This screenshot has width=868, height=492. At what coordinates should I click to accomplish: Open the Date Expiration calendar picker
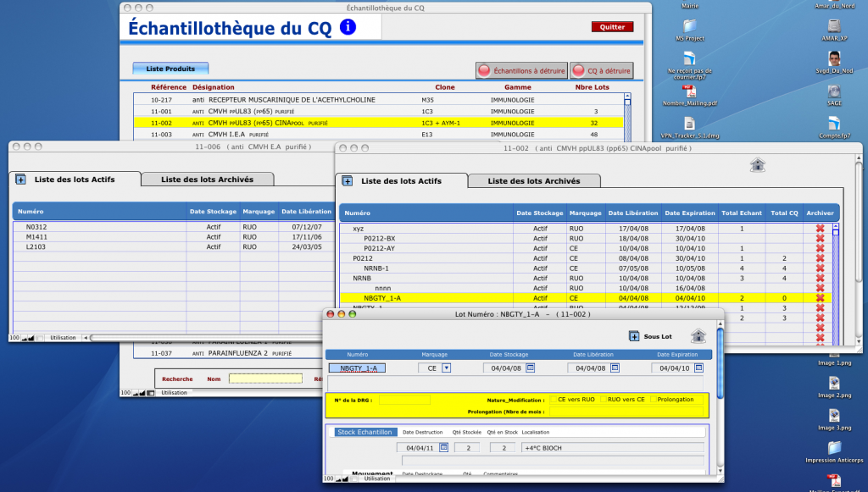pyautogui.click(x=698, y=368)
